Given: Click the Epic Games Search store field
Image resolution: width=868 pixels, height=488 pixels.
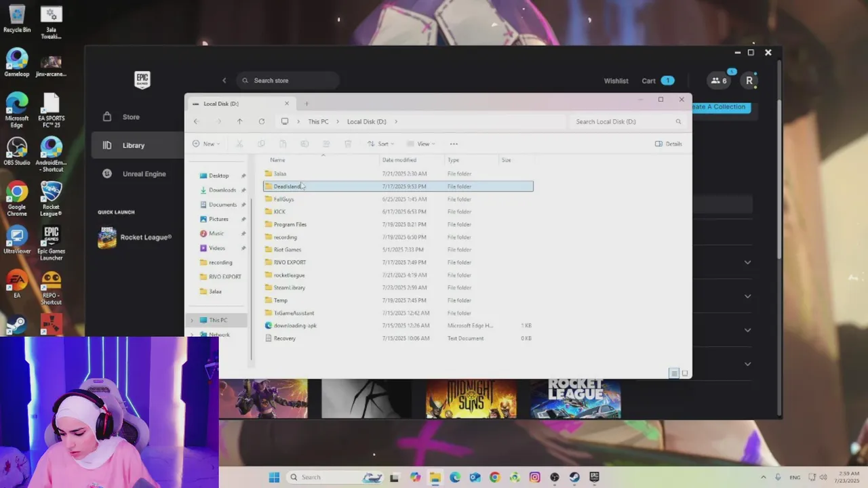Looking at the screenshot, I should [288, 81].
